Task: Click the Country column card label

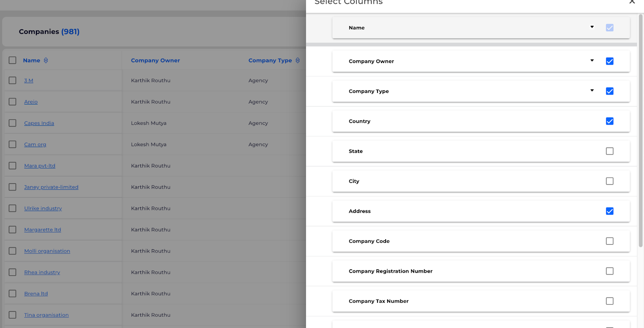Action: 359,121
